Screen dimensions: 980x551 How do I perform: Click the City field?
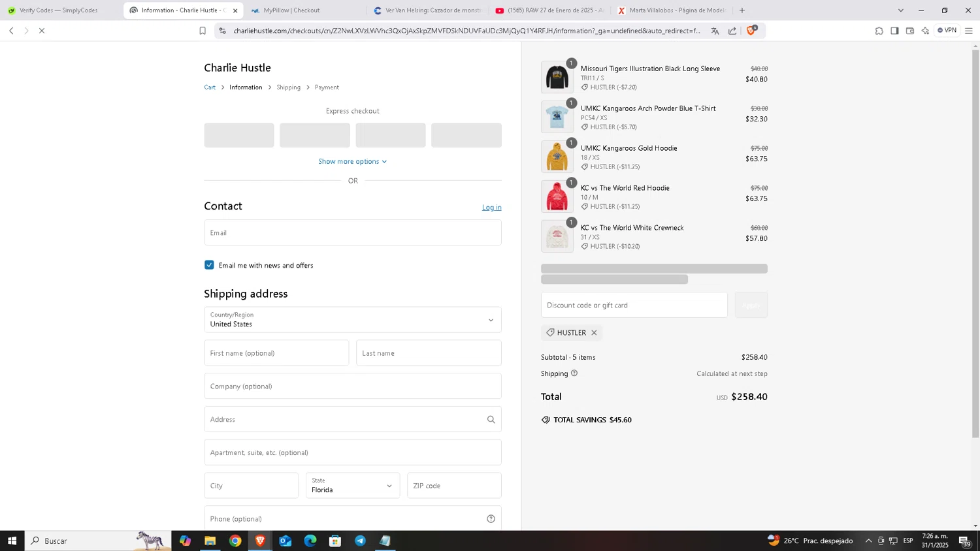coord(252,486)
